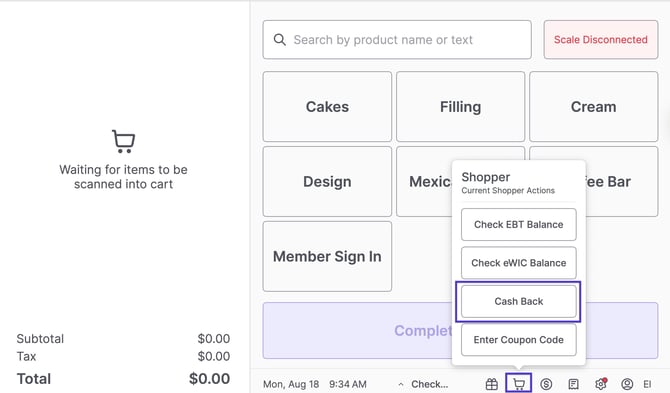
Task: Choose Cash Back from Shopper actions
Action: pos(519,302)
